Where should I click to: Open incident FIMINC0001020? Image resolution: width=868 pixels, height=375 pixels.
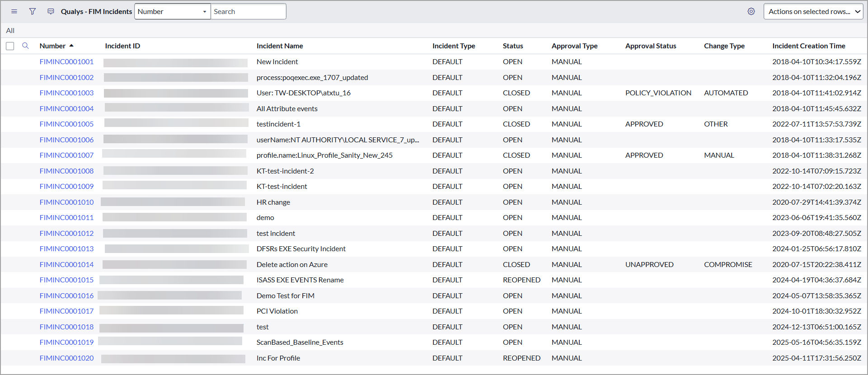[x=66, y=358]
